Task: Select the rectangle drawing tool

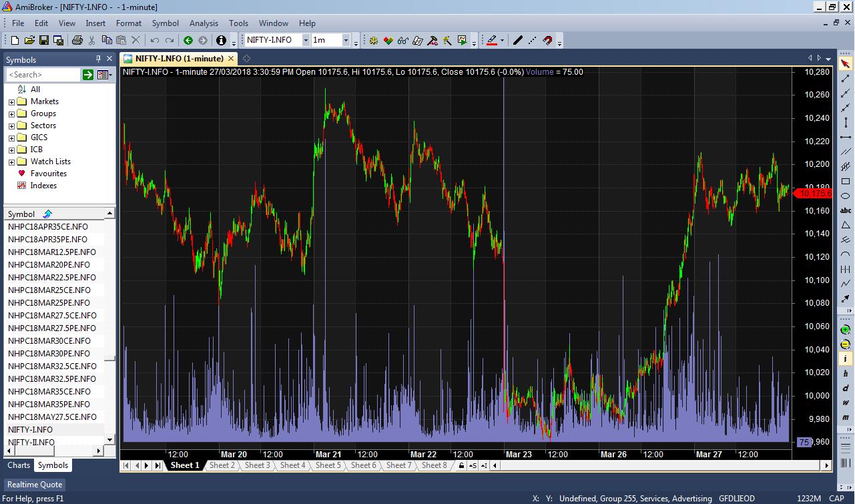Action: coord(846,181)
